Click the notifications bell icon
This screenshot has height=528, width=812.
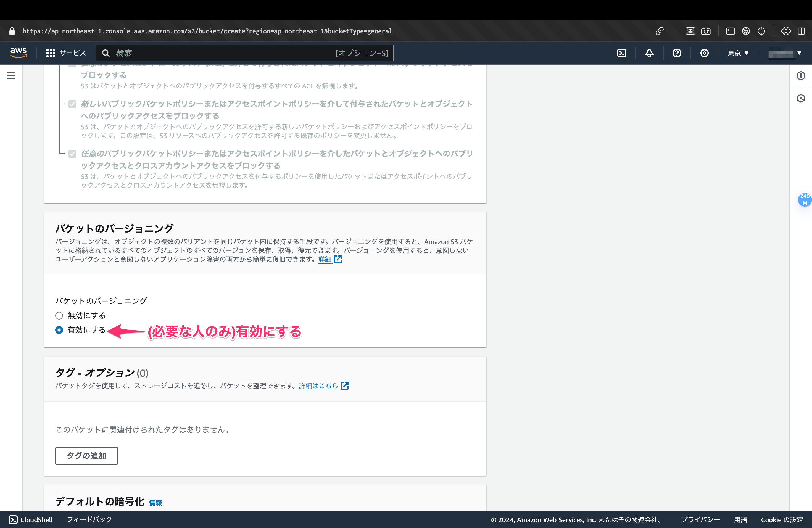(x=649, y=53)
